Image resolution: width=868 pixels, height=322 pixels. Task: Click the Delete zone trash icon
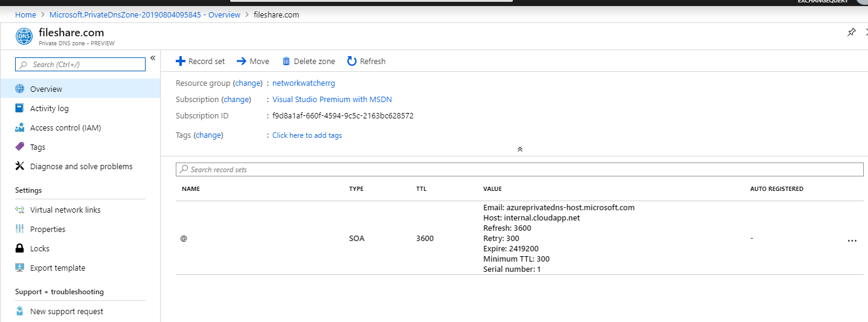tap(286, 61)
